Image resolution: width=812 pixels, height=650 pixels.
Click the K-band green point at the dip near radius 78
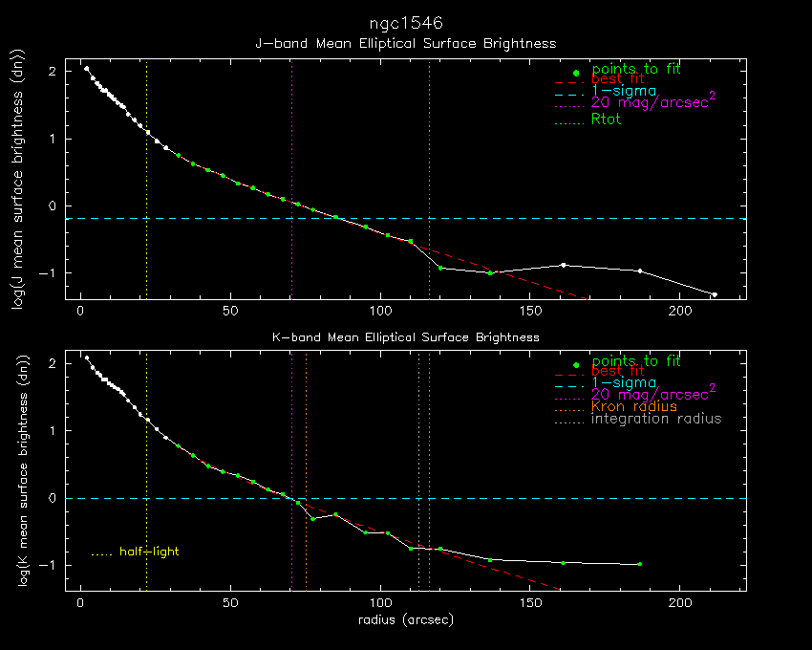tap(312, 519)
